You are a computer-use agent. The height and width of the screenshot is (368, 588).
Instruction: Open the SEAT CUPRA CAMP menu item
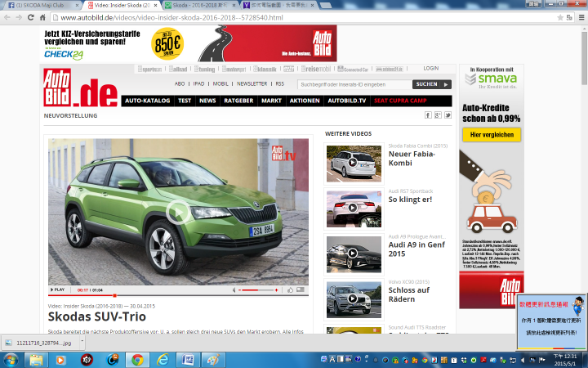click(x=400, y=101)
